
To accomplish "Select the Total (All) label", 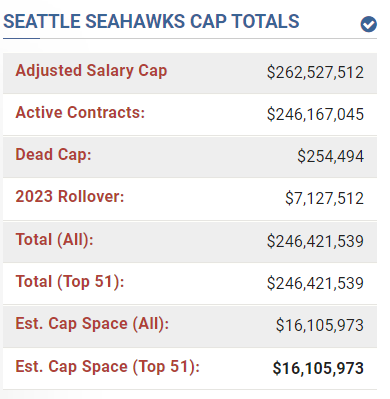I will click(x=55, y=240).
